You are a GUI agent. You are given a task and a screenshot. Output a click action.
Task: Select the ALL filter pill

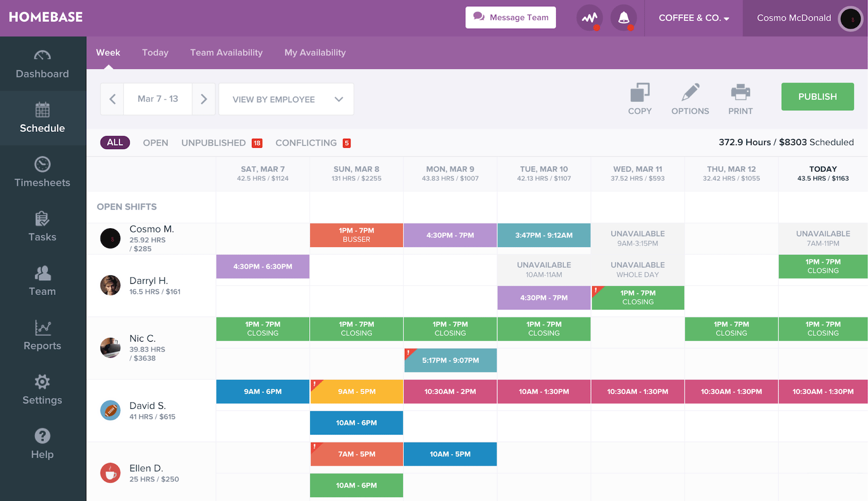115,142
